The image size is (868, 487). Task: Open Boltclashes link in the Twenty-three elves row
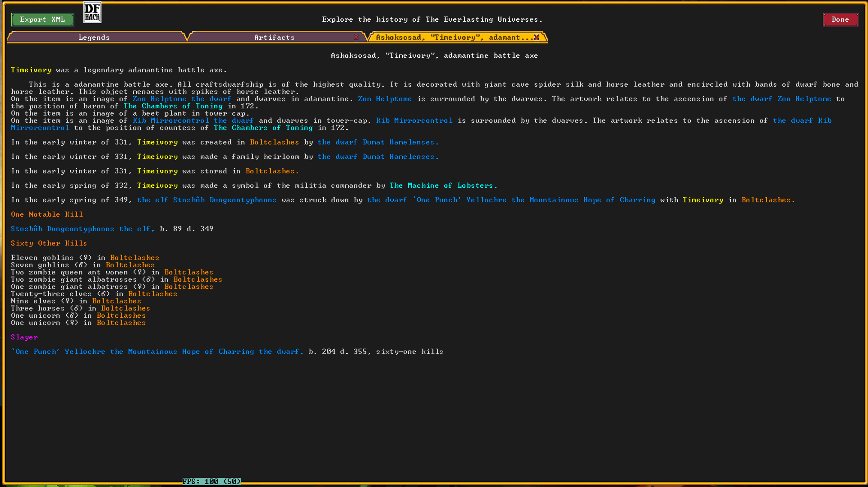click(x=153, y=294)
